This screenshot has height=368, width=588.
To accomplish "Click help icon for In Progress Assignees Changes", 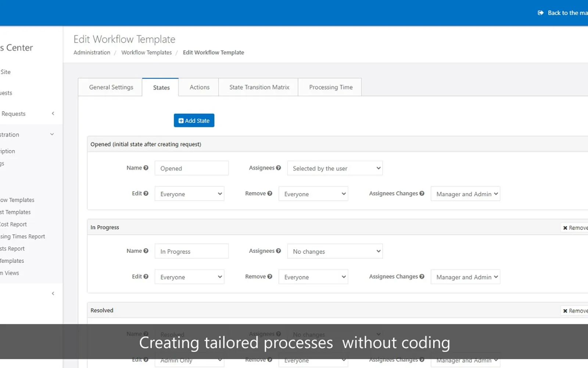I will tap(422, 277).
